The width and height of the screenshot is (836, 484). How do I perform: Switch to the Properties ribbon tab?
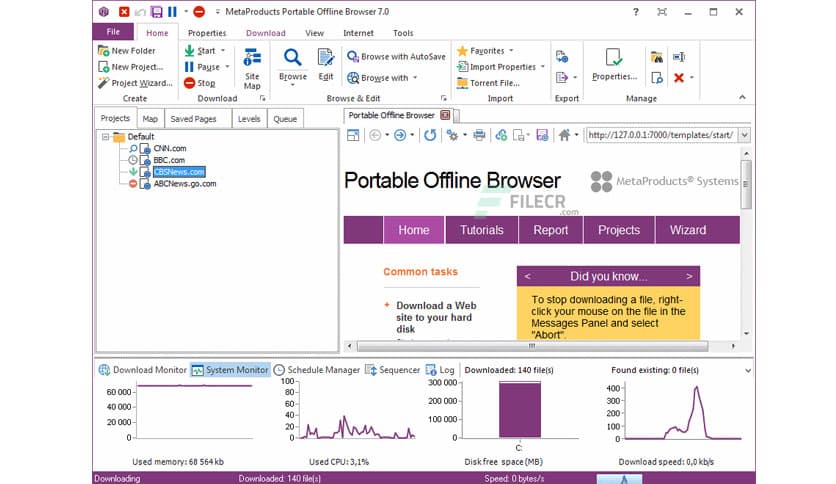tap(207, 33)
